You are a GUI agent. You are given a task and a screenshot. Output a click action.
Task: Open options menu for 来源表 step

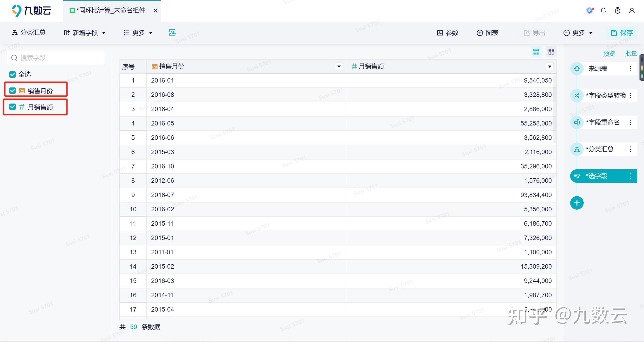click(630, 68)
